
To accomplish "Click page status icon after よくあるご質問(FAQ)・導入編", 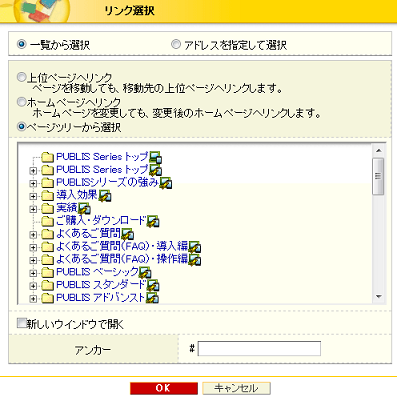I will pyautogui.click(x=195, y=247).
